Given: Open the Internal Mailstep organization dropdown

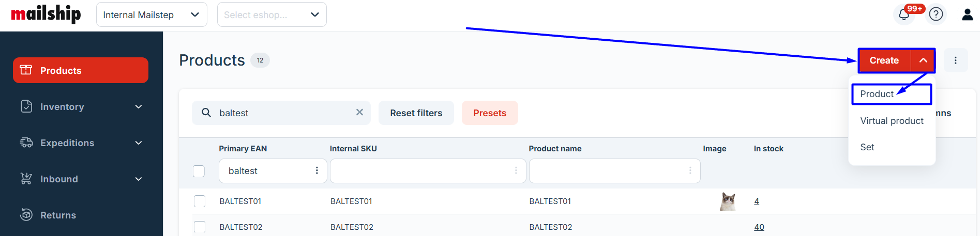Looking at the screenshot, I should click(151, 14).
